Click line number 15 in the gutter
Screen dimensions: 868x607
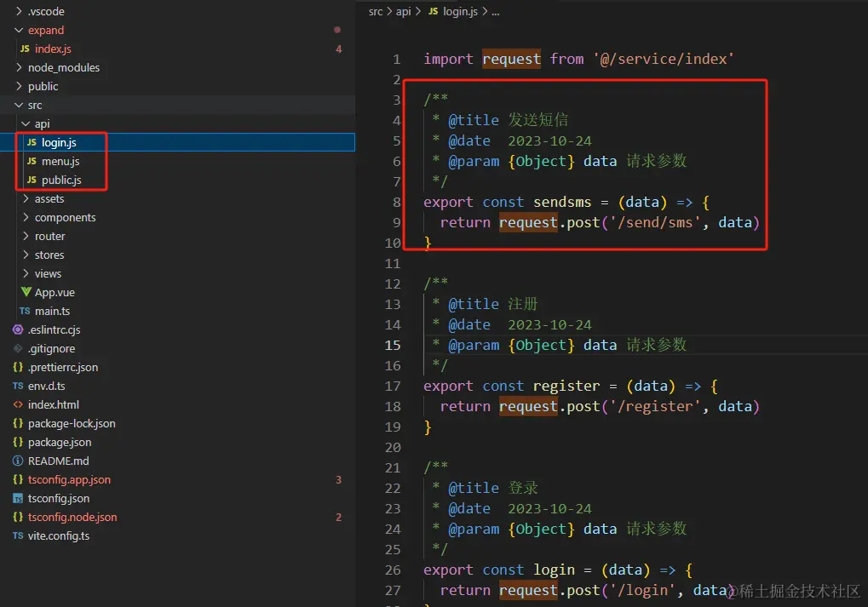point(393,346)
